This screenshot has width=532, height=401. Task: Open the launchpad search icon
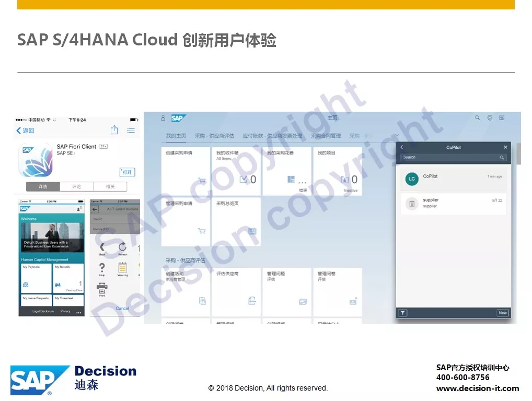[477, 117]
